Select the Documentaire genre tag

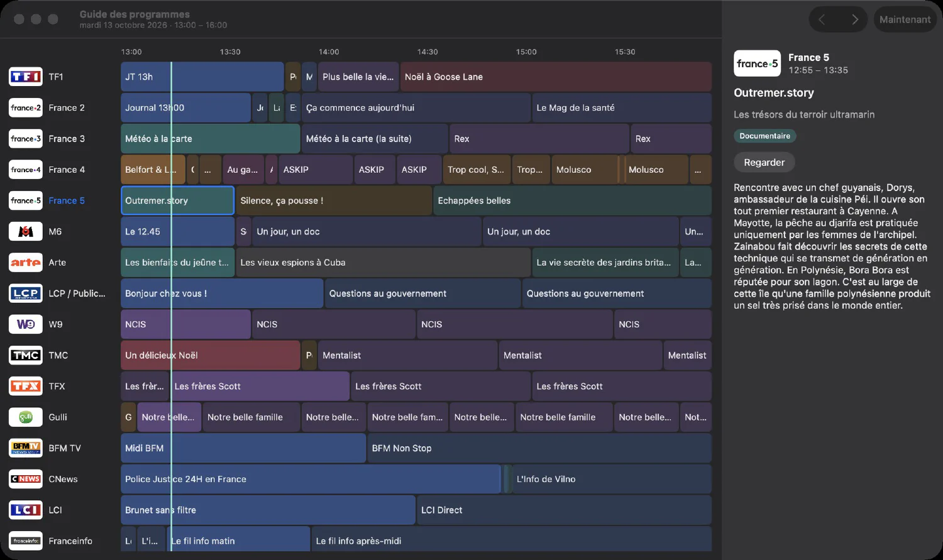765,136
